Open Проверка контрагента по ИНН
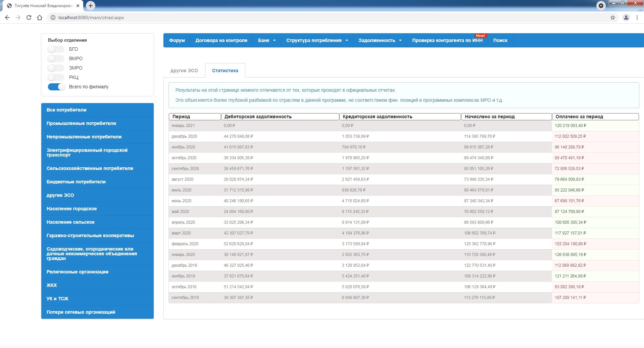644x348 pixels. pyautogui.click(x=447, y=40)
